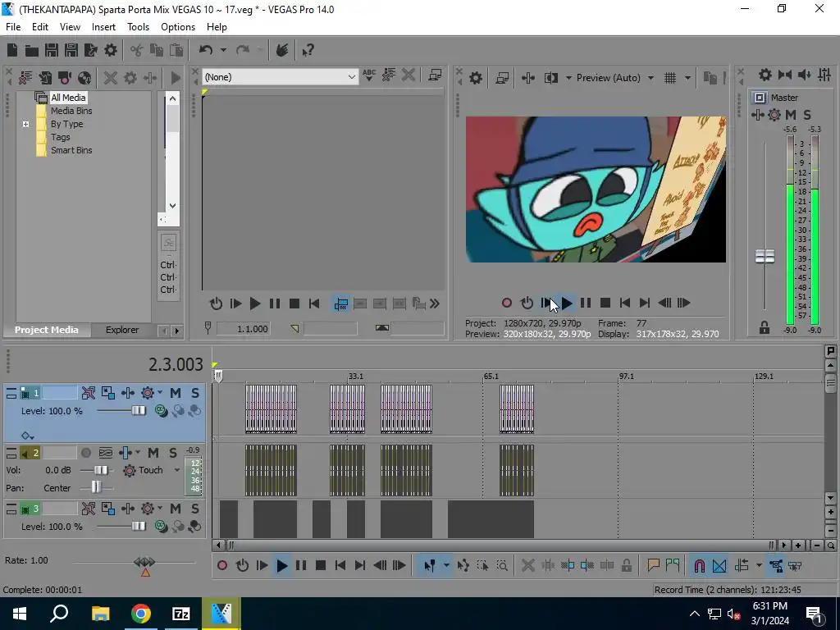This screenshot has width=840, height=630.
Task: Mute track 1 with M button
Action: tap(176, 393)
